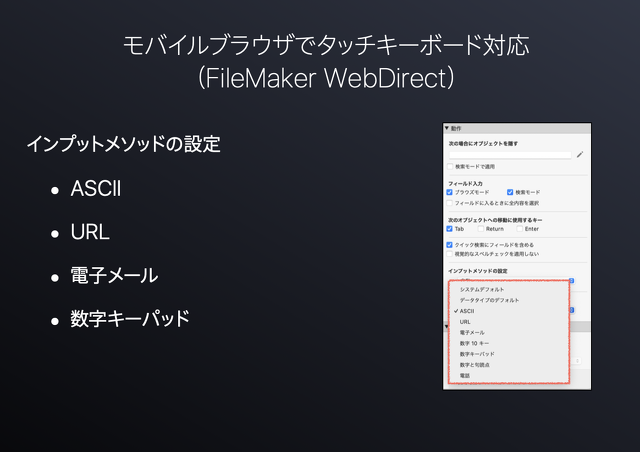Pick URL from the input method list

point(465,322)
